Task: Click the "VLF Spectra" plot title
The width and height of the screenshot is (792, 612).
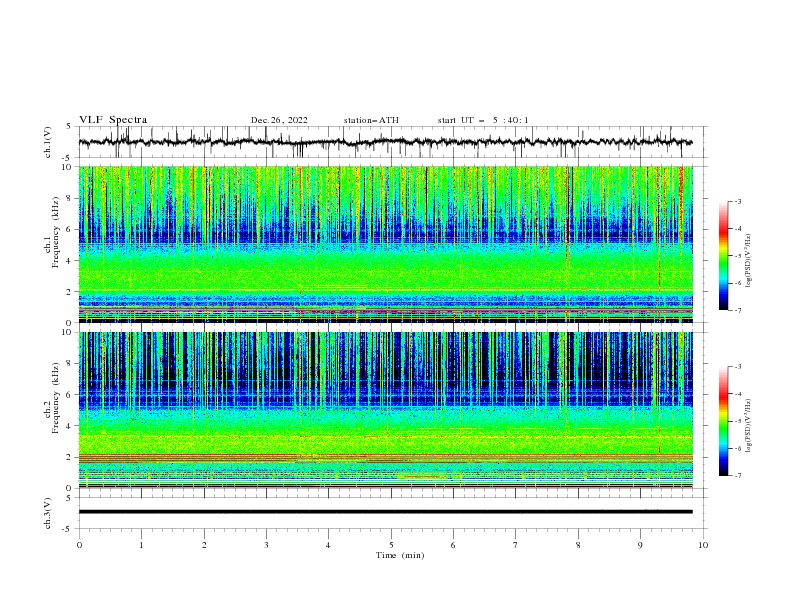Action: [113, 120]
